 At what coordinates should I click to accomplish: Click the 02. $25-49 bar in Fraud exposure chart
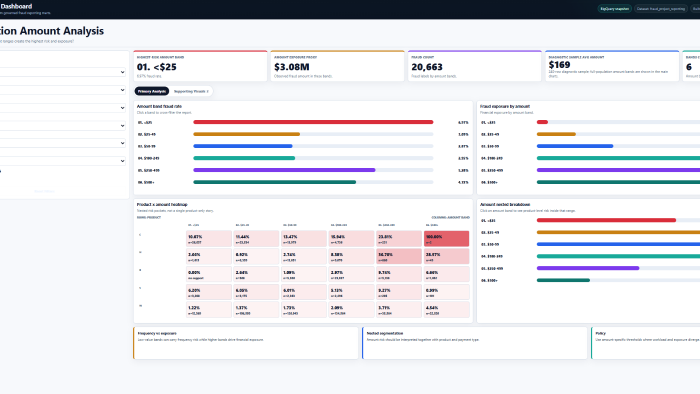556,134
